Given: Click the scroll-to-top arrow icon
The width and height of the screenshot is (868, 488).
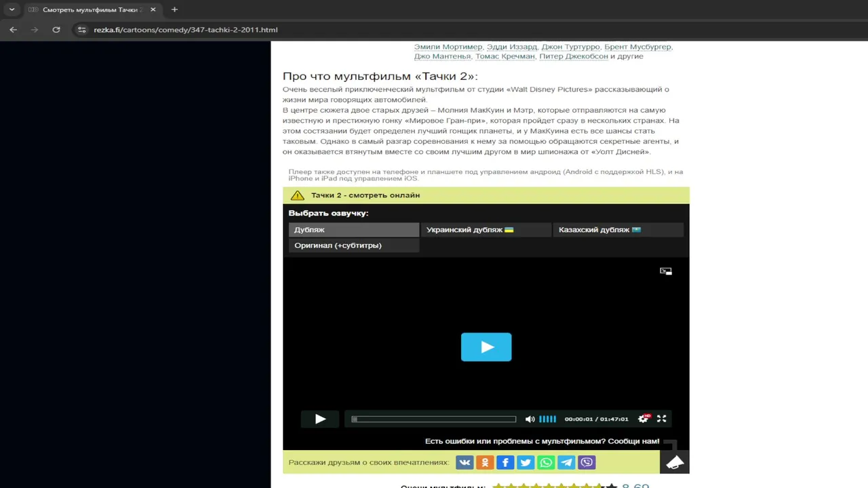Looking at the screenshot, I should coord(675,462).
